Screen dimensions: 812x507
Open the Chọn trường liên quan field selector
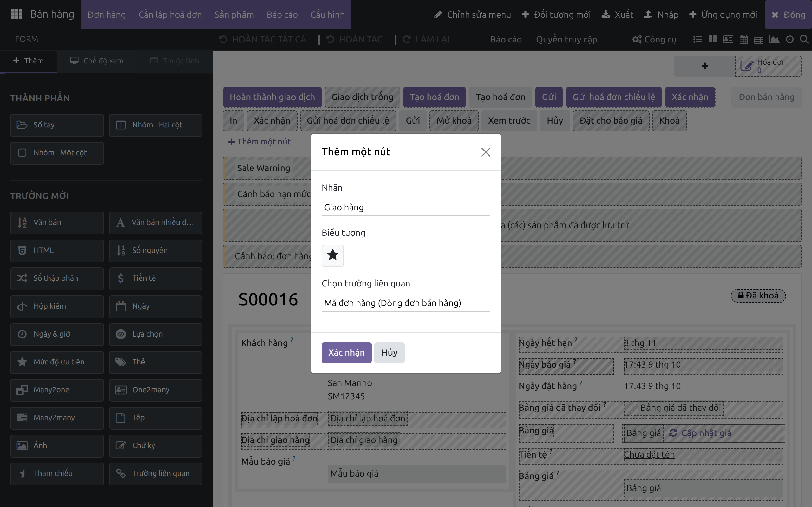click(x=406, y=303)
